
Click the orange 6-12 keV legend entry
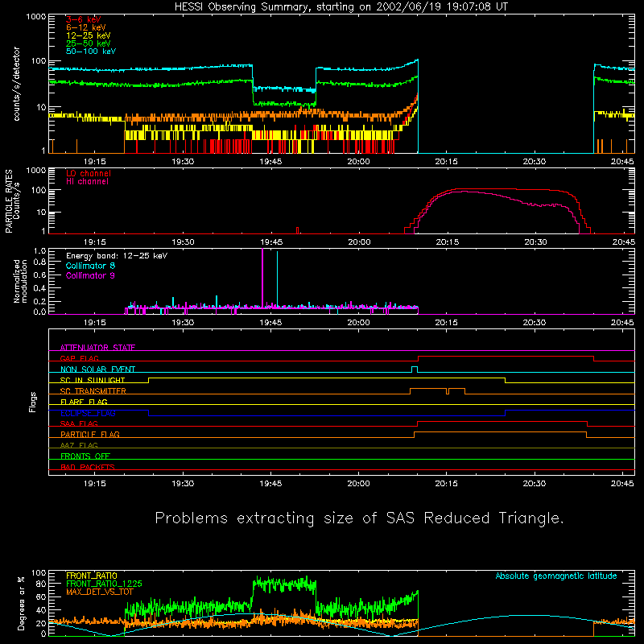click(x=86, y=27)
